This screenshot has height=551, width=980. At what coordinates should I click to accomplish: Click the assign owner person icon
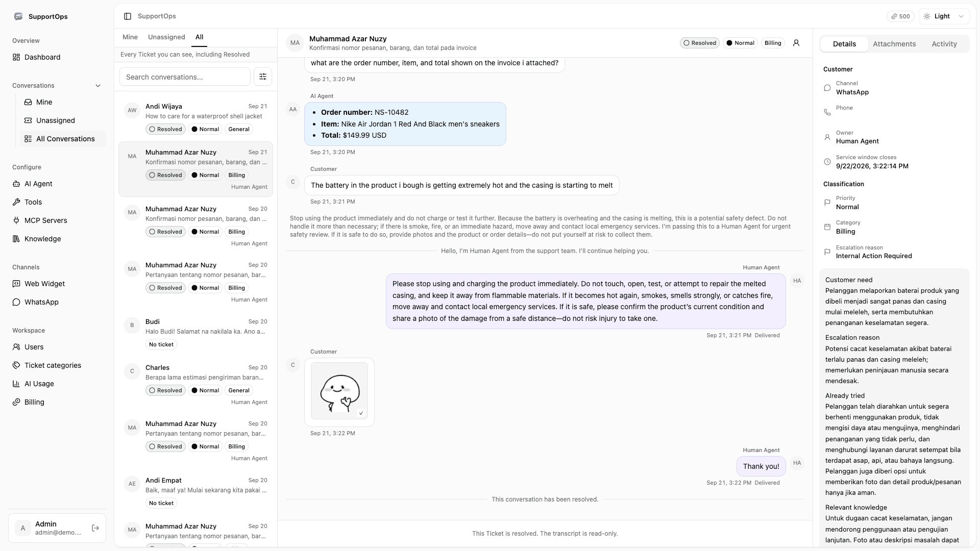click(x=796, y=43)
